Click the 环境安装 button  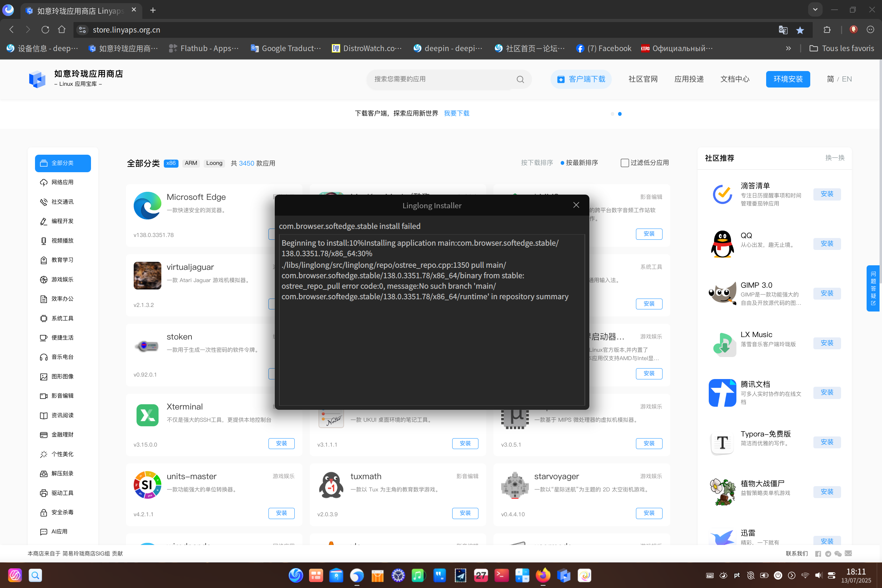pos(788,79)
